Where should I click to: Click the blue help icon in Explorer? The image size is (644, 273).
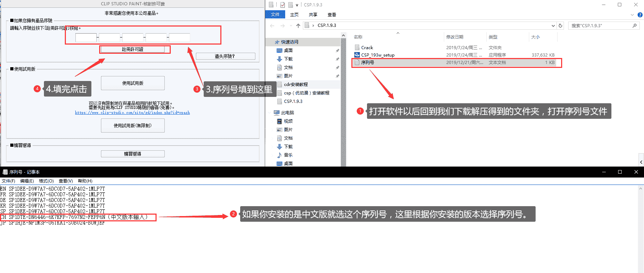[640, 15]
